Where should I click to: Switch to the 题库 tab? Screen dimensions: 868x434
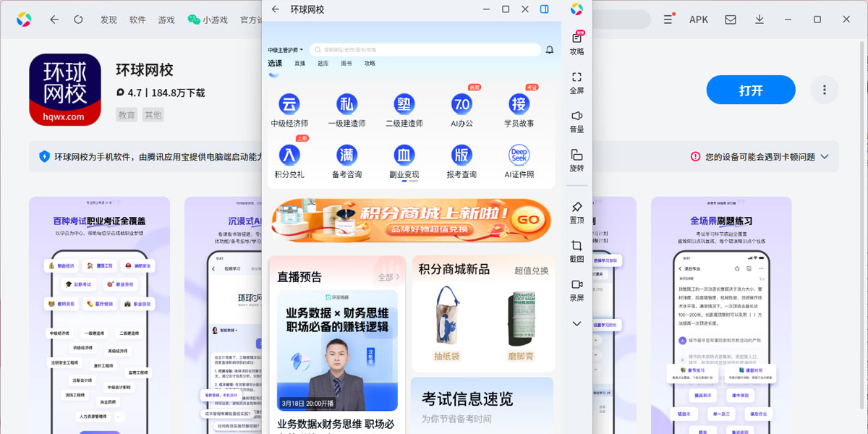click(323, 64)
